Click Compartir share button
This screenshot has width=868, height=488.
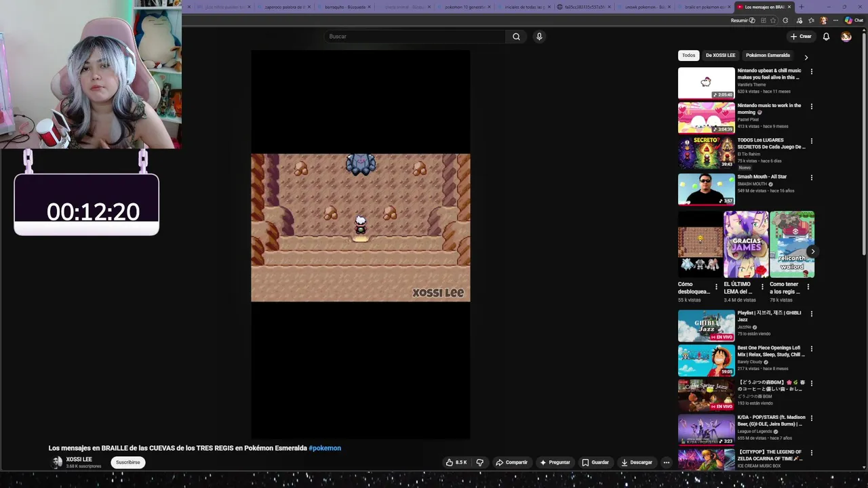click(511, 462)
